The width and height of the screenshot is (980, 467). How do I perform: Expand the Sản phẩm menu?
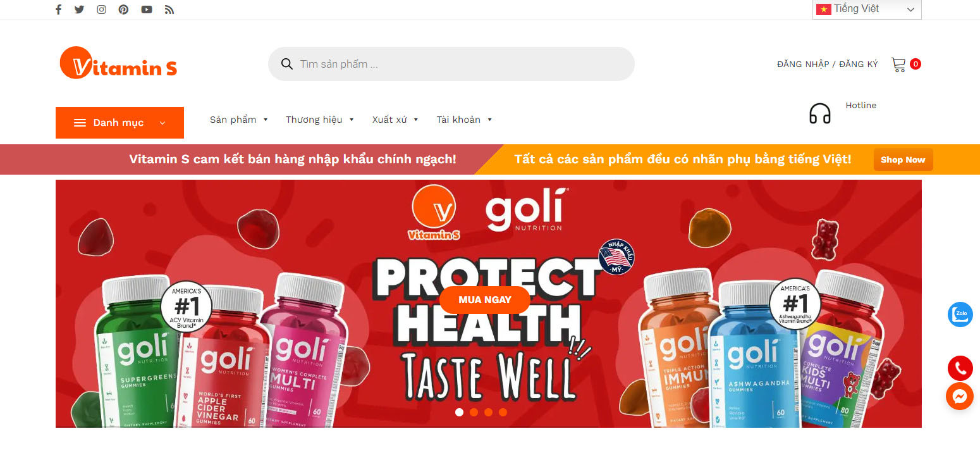[x=239, y=120]
